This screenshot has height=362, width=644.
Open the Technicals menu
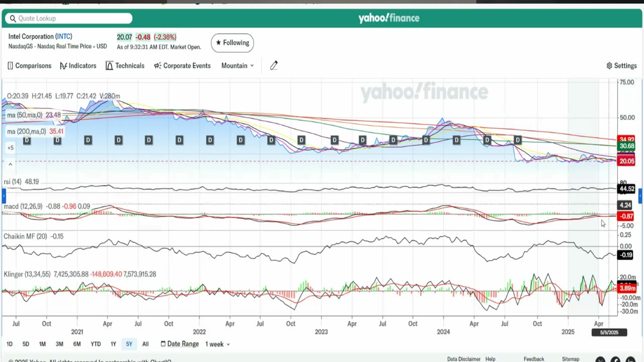pos(125,66)
